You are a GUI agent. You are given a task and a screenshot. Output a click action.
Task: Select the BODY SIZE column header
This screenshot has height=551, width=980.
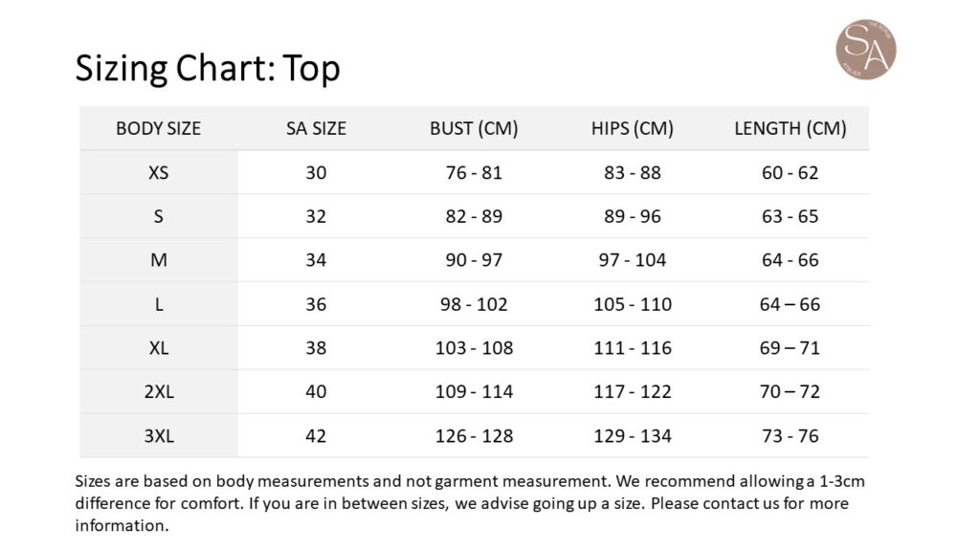[158, 128]
